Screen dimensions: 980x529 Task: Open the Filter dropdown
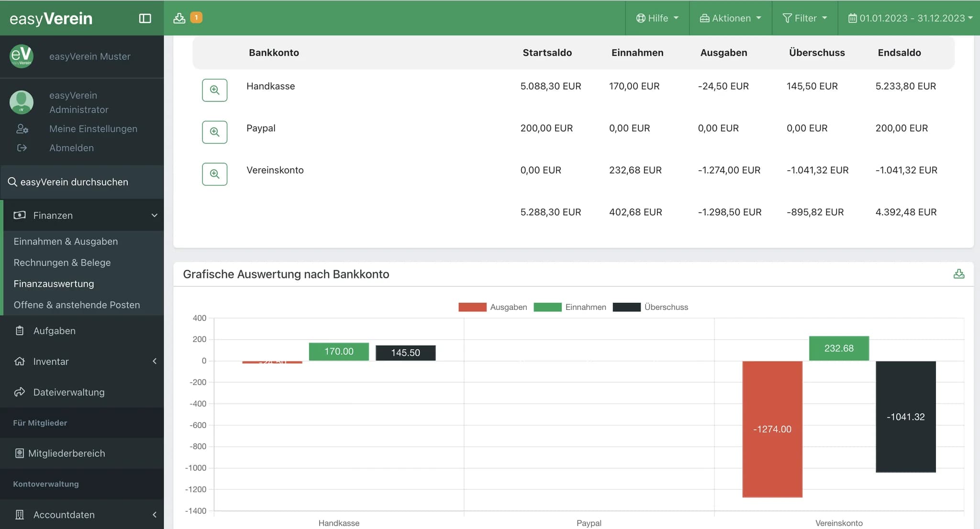tap(805, 18)
